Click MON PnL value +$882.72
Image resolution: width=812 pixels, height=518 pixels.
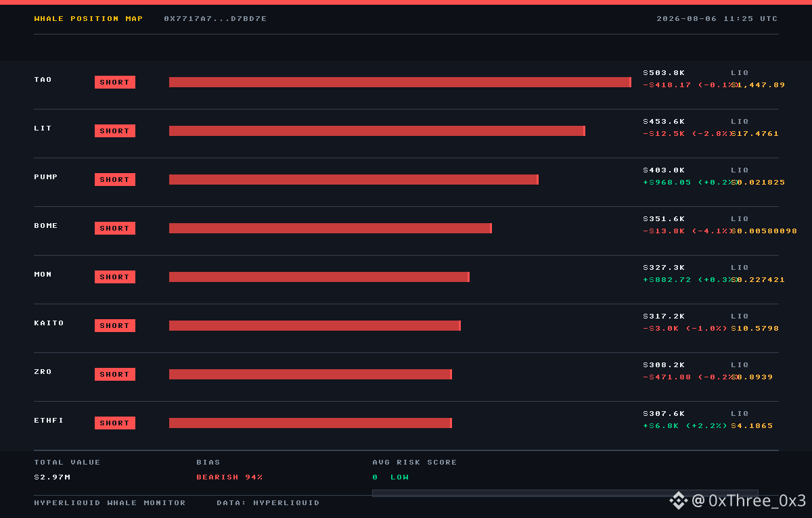point(667,280)
